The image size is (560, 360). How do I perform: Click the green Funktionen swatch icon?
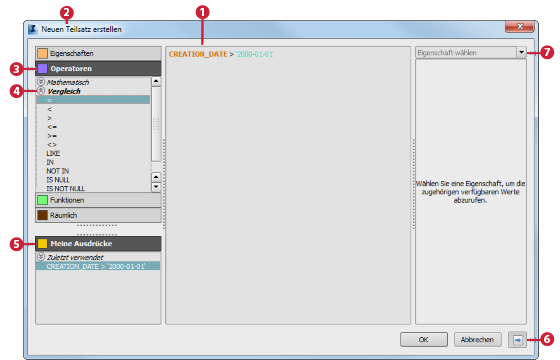[x=42, y=200]
